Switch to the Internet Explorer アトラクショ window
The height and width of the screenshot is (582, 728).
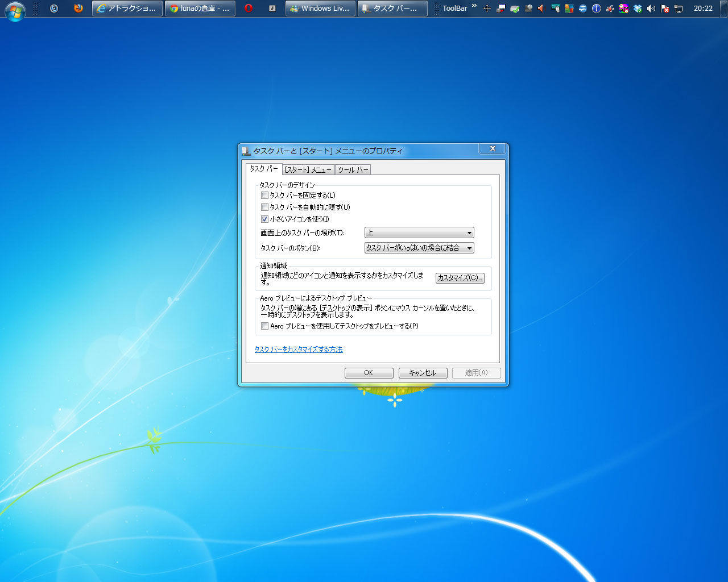tap(127, 9)
